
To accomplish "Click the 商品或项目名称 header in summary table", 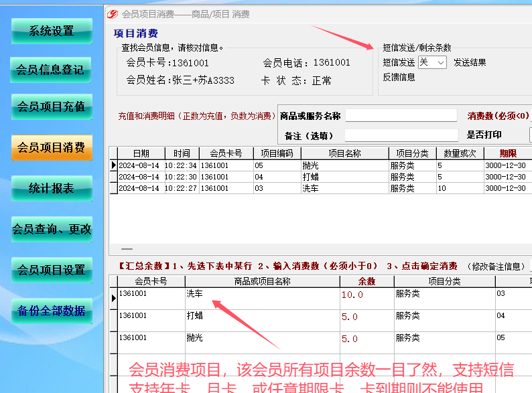I will (x=262, y=281).
